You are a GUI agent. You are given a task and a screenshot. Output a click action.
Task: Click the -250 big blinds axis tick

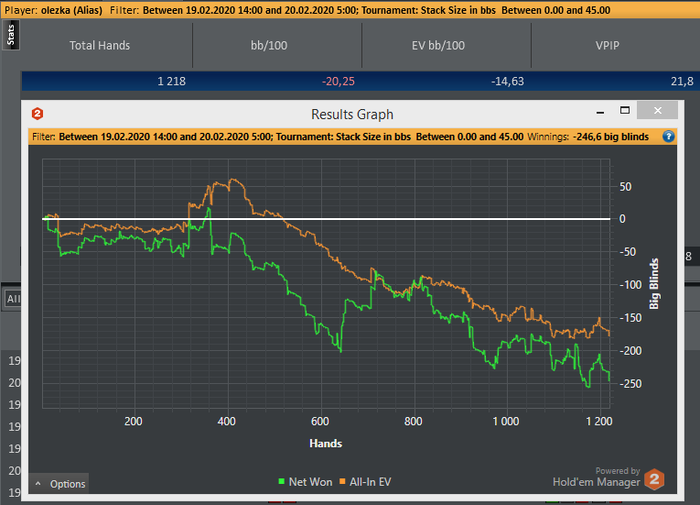tap(630, 384)
